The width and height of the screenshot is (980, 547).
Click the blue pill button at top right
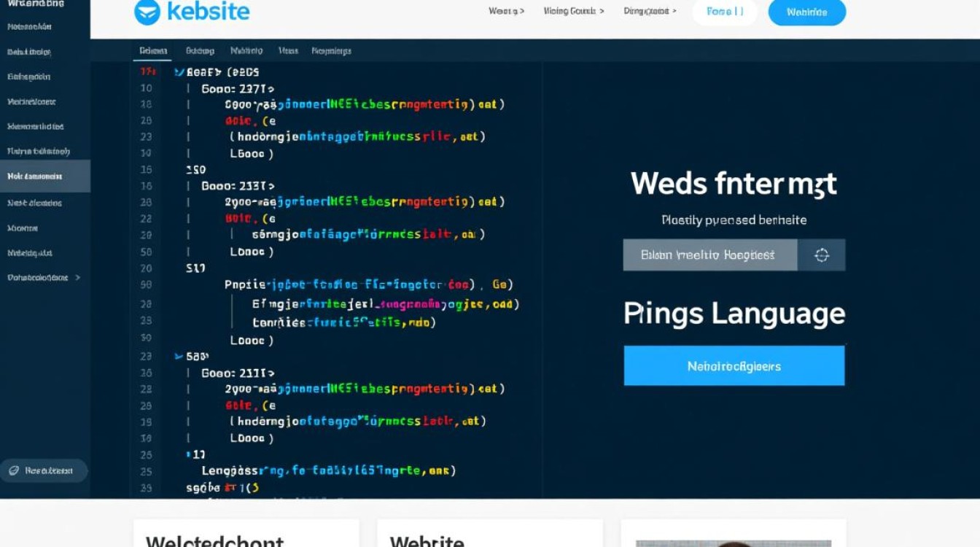[807, 12]
